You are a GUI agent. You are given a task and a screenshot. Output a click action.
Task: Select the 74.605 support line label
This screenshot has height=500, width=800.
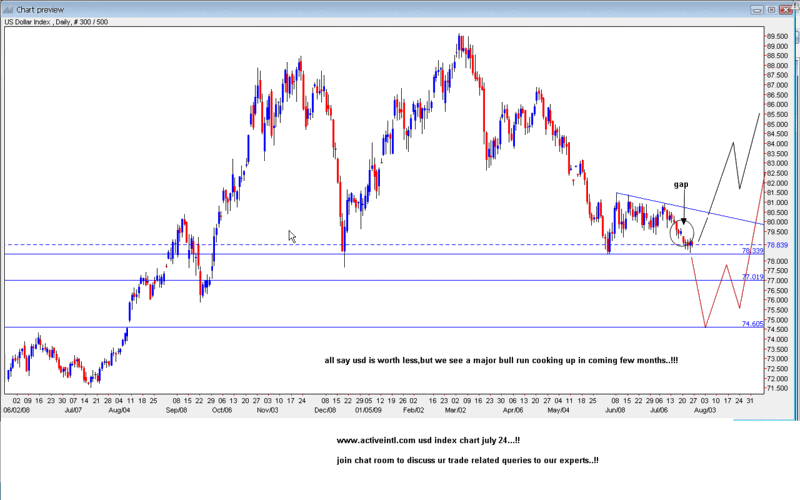(752, 324)
